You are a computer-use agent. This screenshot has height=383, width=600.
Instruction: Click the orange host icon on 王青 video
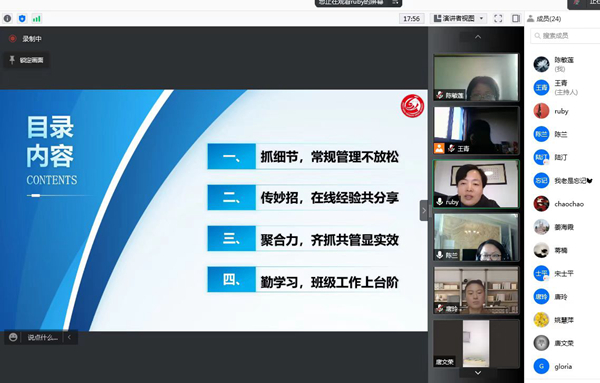point(439,148)
